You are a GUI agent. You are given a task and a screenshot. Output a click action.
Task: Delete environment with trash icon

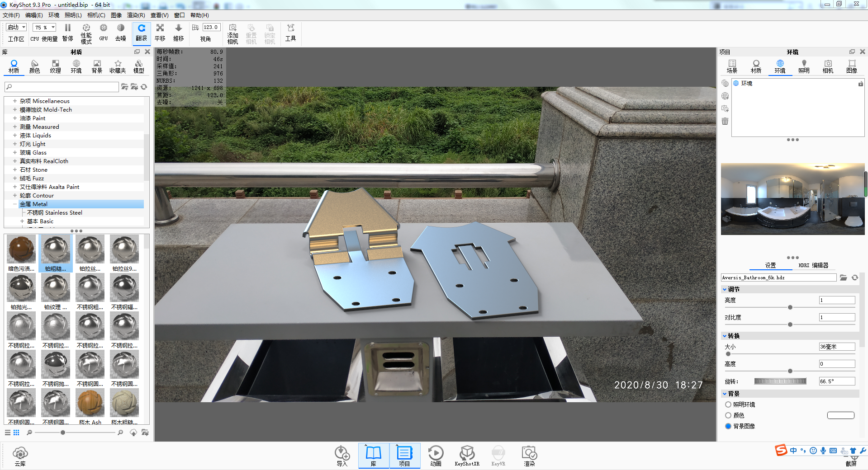[x=725, y=121]
